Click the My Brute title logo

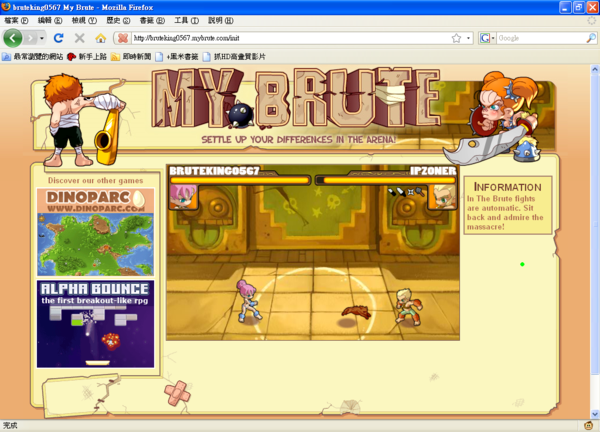297,99
